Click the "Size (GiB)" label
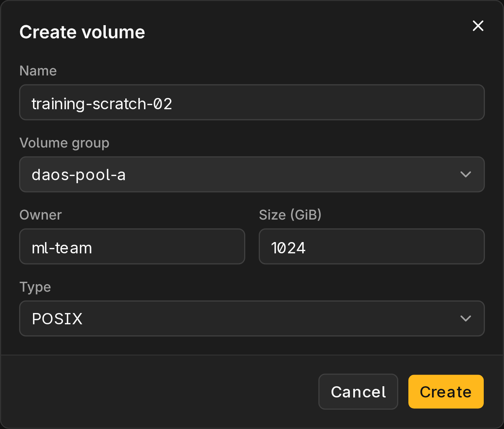Viewport: 504px width, 429px height. click(x=290, y=215)
